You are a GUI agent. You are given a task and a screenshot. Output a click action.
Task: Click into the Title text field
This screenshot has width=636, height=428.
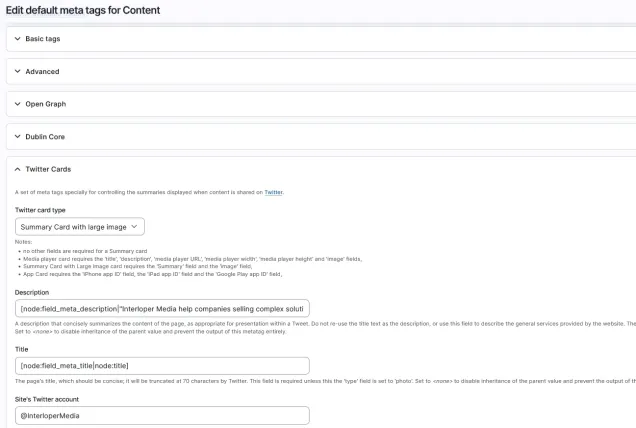tap(162, 365)
